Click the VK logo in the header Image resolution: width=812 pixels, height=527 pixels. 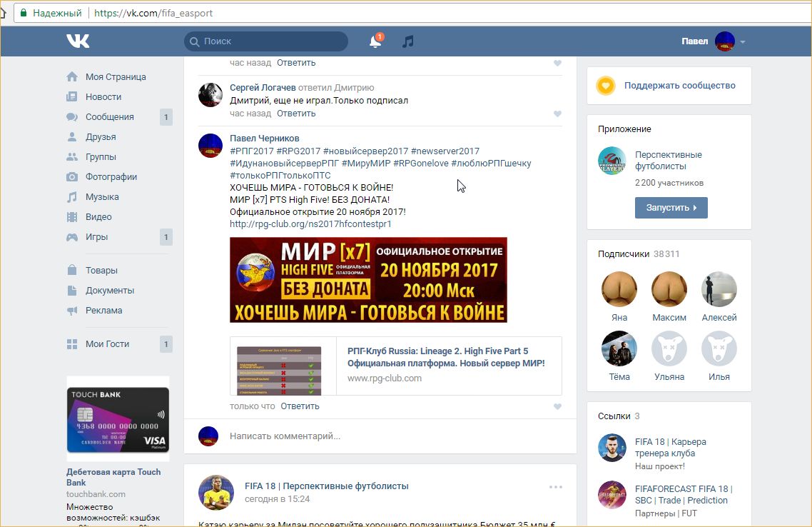point(78,41)
